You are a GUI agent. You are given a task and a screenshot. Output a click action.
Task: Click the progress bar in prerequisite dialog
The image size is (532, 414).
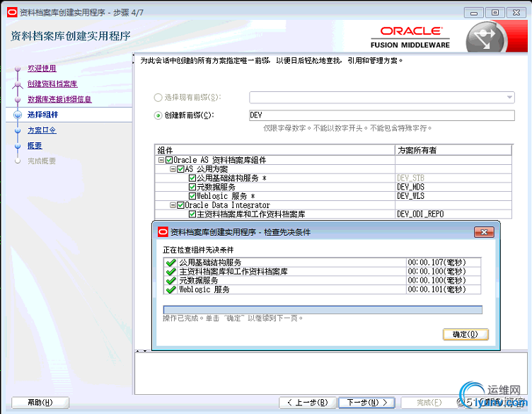point(323,309)
